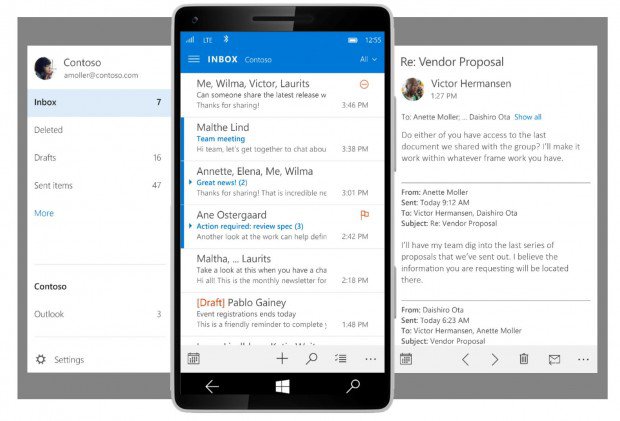Compose new mail with plus icon

pos(282,358)
